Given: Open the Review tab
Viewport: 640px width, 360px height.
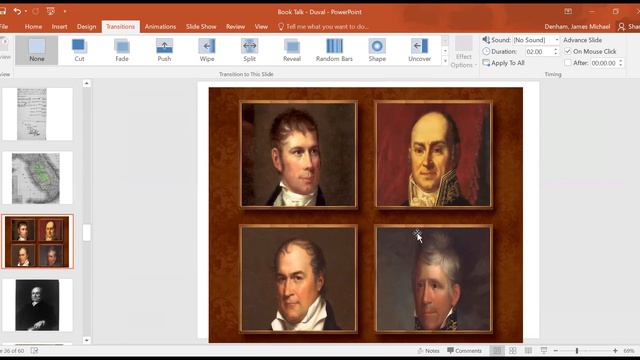Looking at the screenshot, I should (x=236, y=27).
